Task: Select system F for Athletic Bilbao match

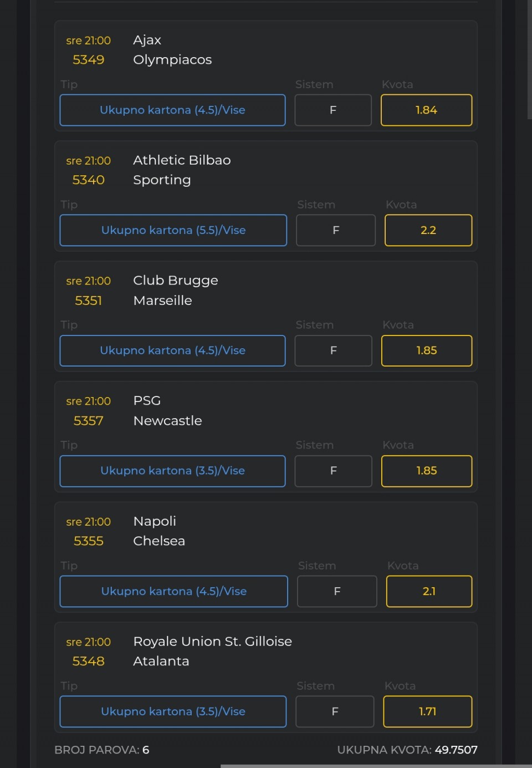Action: [x=336, y=230]
